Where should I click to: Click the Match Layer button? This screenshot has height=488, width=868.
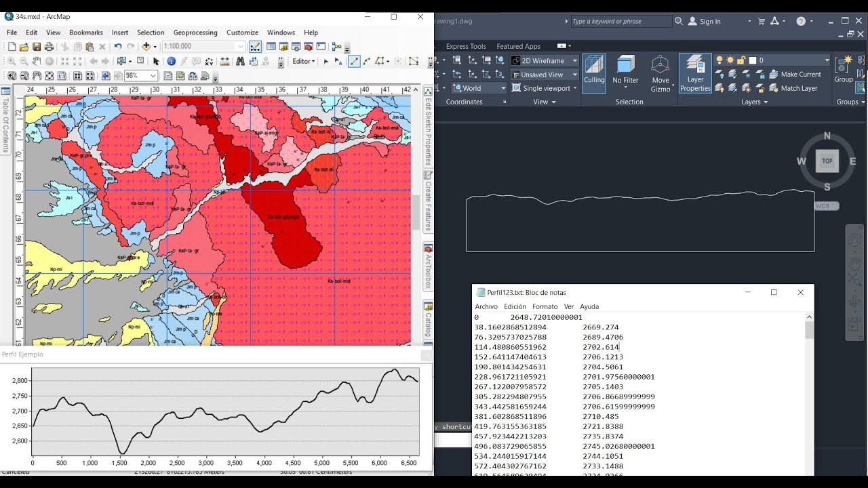coord(793,88)
